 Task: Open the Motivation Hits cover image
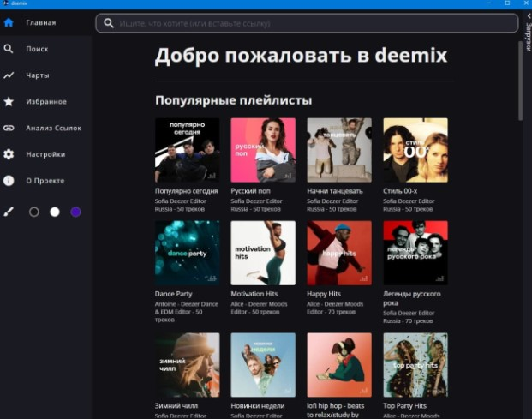[x=263, y=253]
